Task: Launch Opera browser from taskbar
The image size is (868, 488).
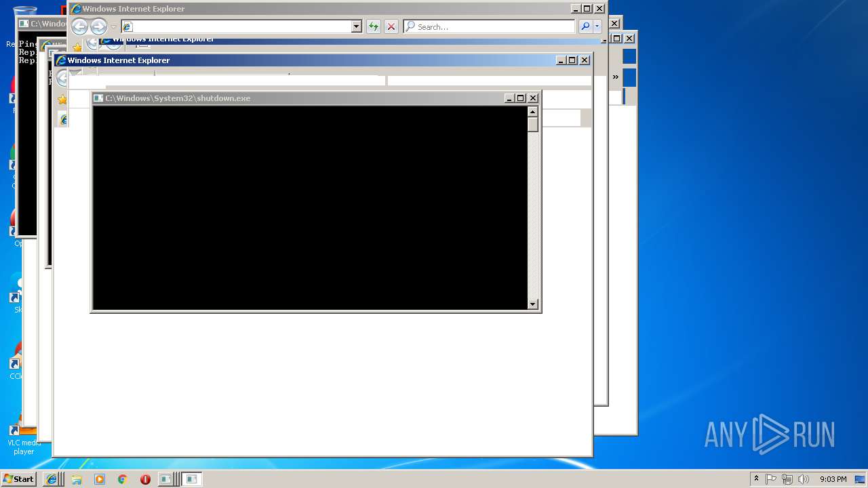Action: (x=145, y=479)
